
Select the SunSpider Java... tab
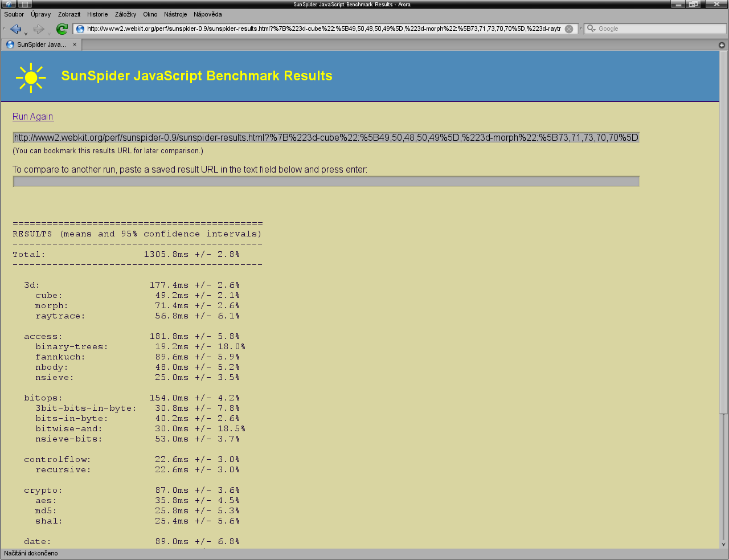click(x=42, y=44)
